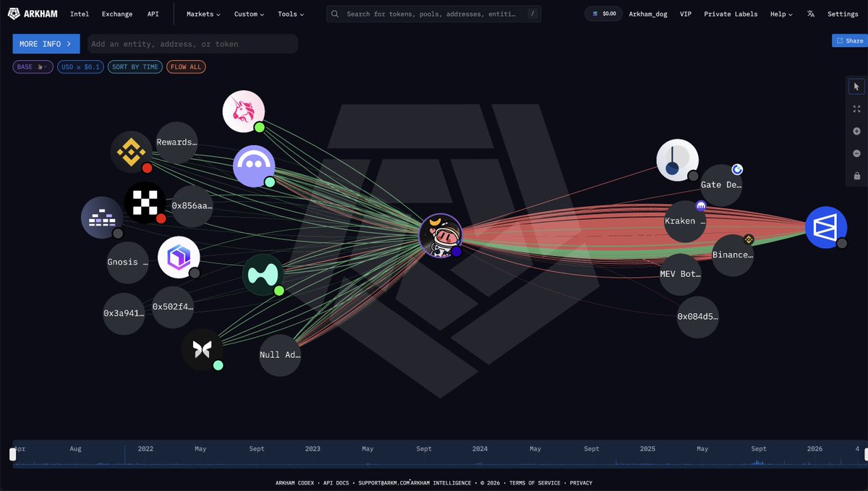Zoom in with the plus icon

[856, 132]
